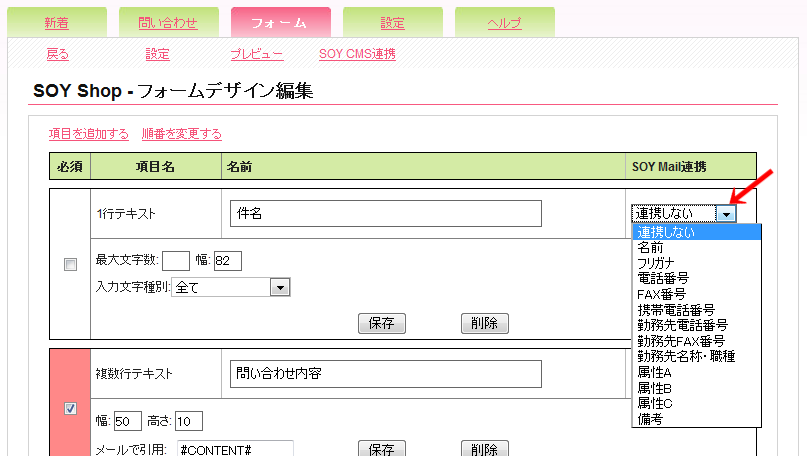Image resolution: width=807 pixels, height=456 pixels.
Task: Collapse the SOY Mail連携 dropdown arrow
Action: 726,214
